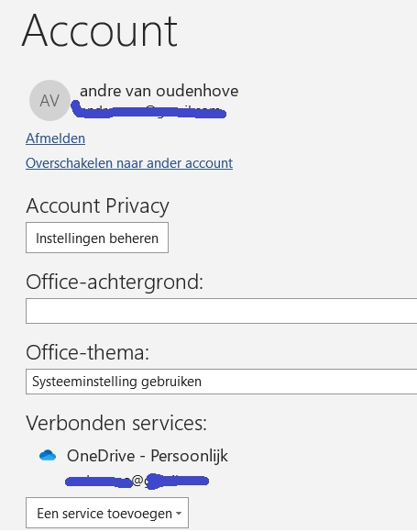This screenshot has height=532, width=417.
Task: Click the word Persoonlijk next to OneDrive
Action: pos(189,456)
